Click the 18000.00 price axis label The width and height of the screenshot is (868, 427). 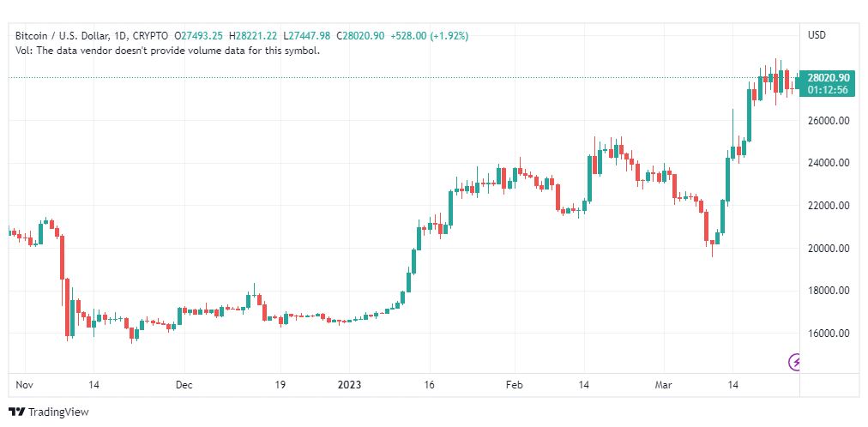point(828,291)
